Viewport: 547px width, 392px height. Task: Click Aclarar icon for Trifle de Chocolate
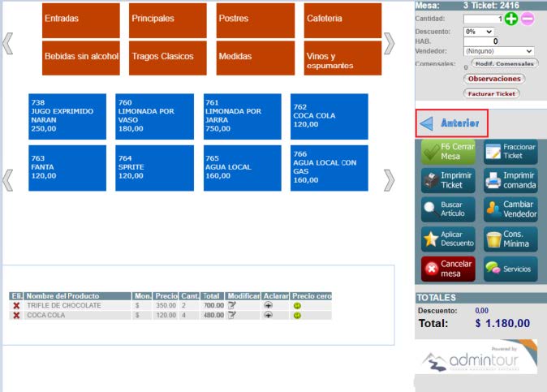[x=268, y=306]
